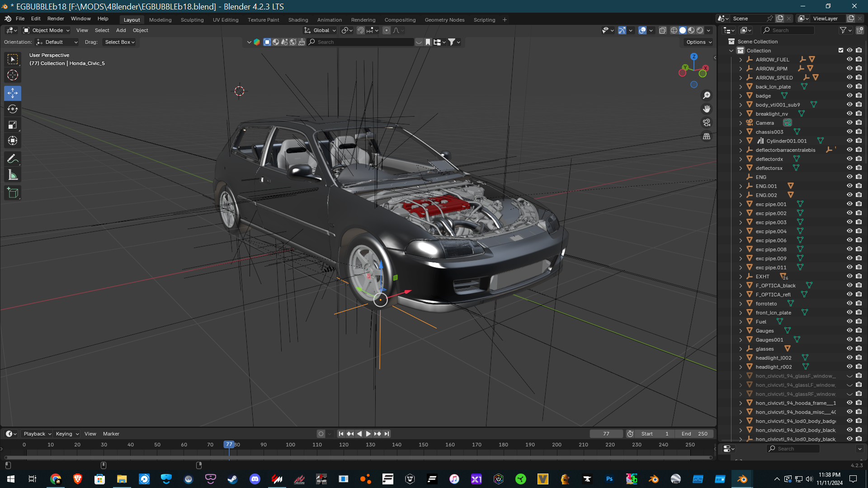Hide ENG.001 in viewport
The height and width of the screenshot is (488, 868).
[849, 186]
